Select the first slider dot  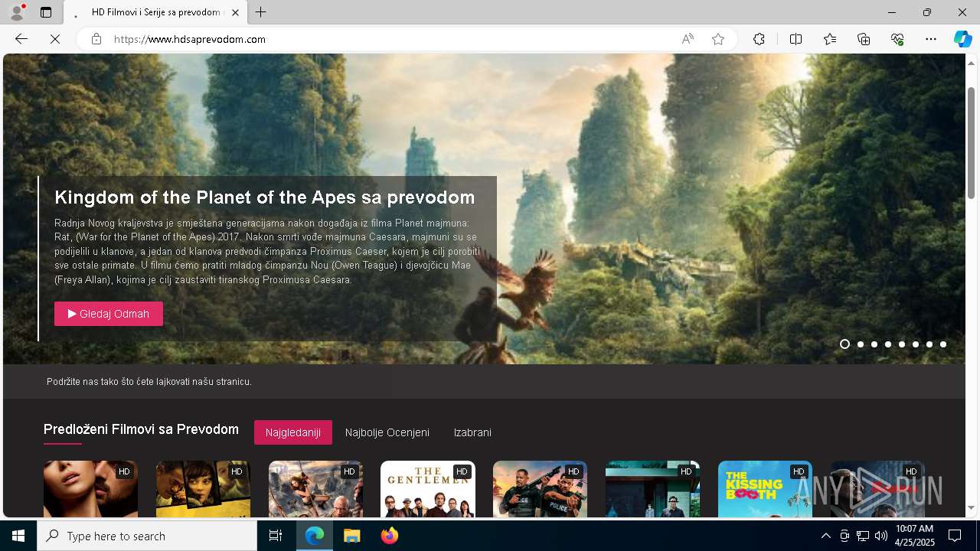click(x=844, y=344)
